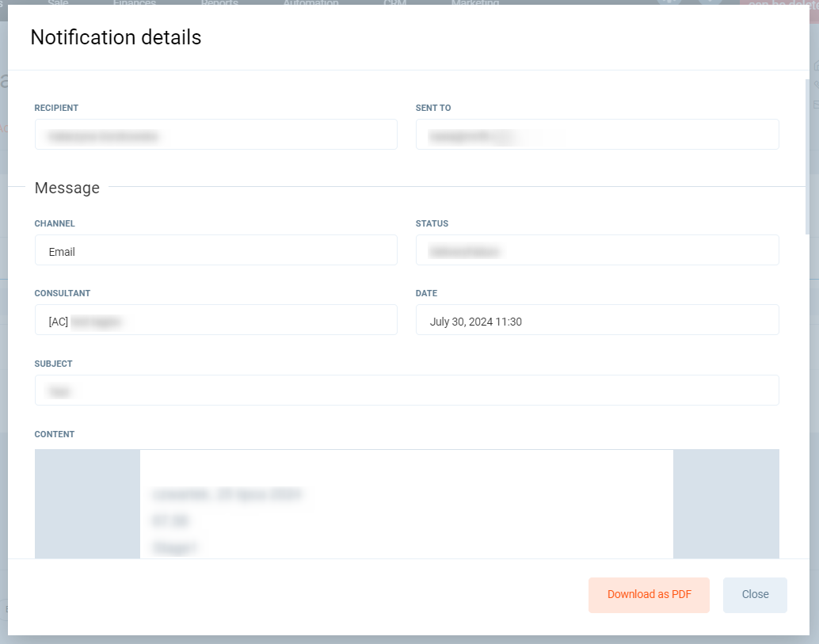Viewport: 819px width, 644px height.
Task: Click the Recipient input field
Action: 215,135
